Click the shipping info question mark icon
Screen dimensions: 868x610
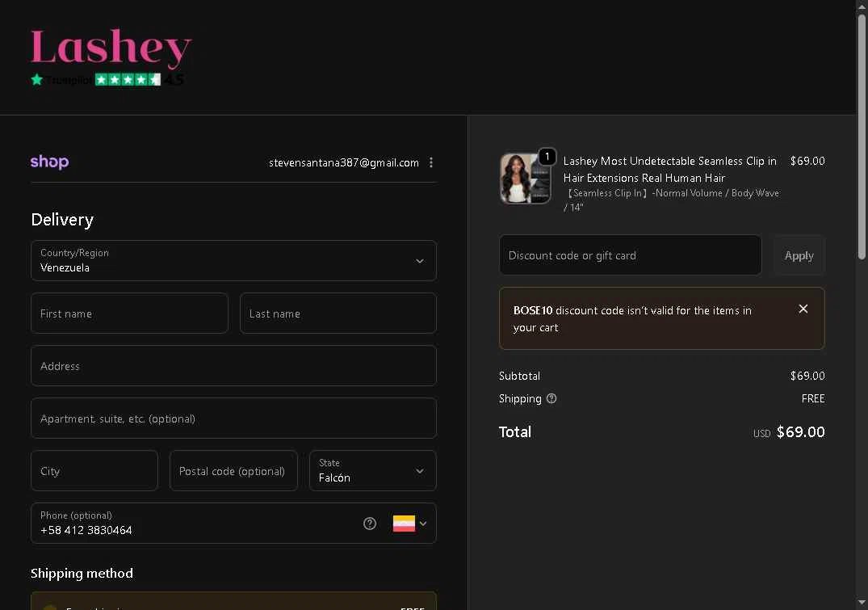click(x=551, y=398)
